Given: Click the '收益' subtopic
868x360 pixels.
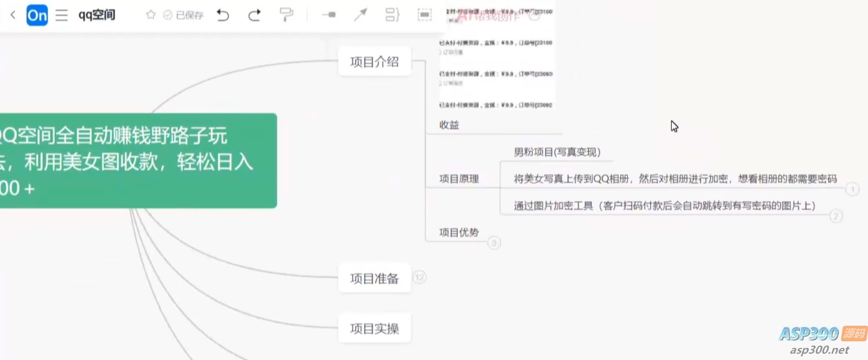Looking at the screenshot, I should [x=449, y=125].
